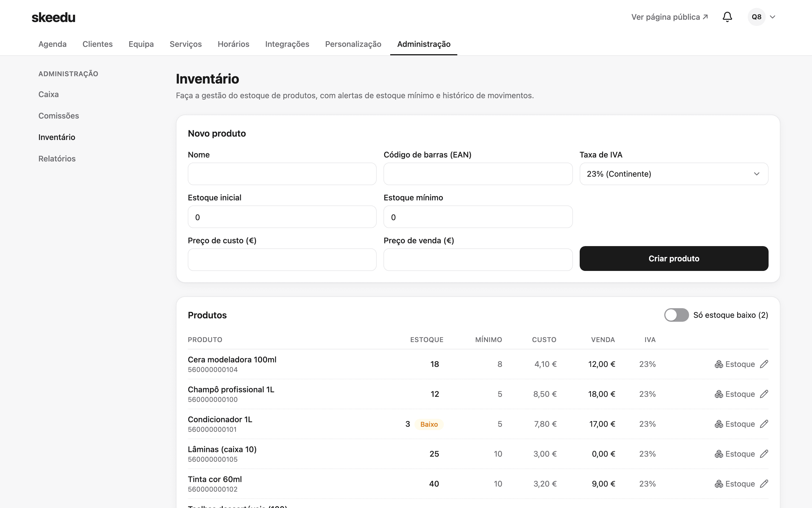Select product name Cera modeladora 100ml
This screenshot has width=812, height=508.
232,360
